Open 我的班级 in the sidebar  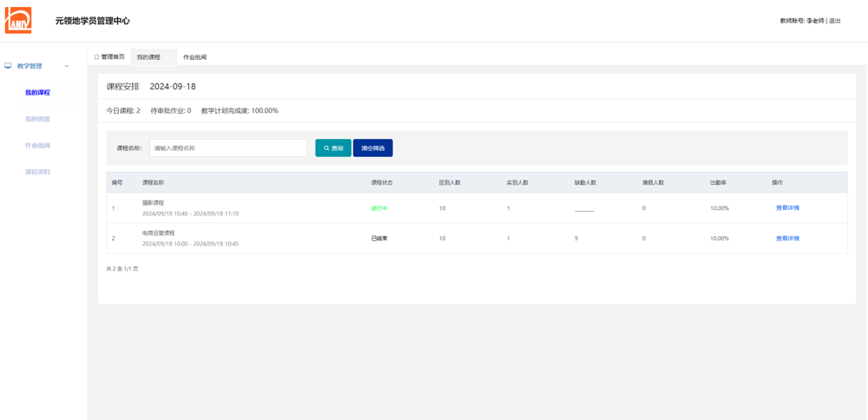(37, 119)
